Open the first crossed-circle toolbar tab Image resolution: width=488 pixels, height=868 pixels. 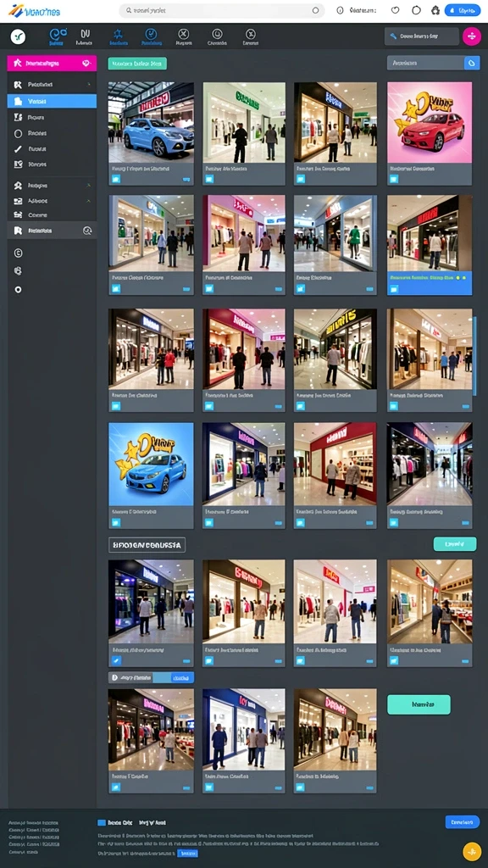pyautogui.click(x=184, y=36)
